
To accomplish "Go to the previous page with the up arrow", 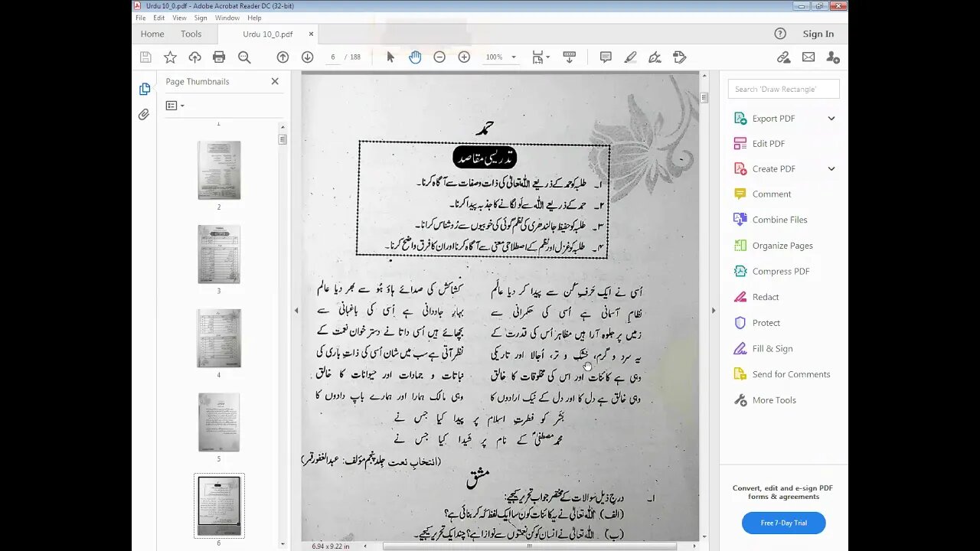I will pyautogui.click(x=283, y=57).
